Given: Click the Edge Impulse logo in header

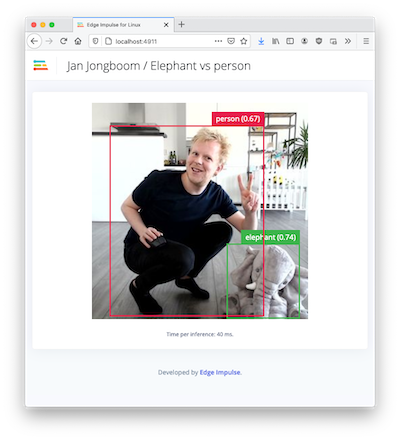Looking at the screenshot, I should (x=41, y=65).
